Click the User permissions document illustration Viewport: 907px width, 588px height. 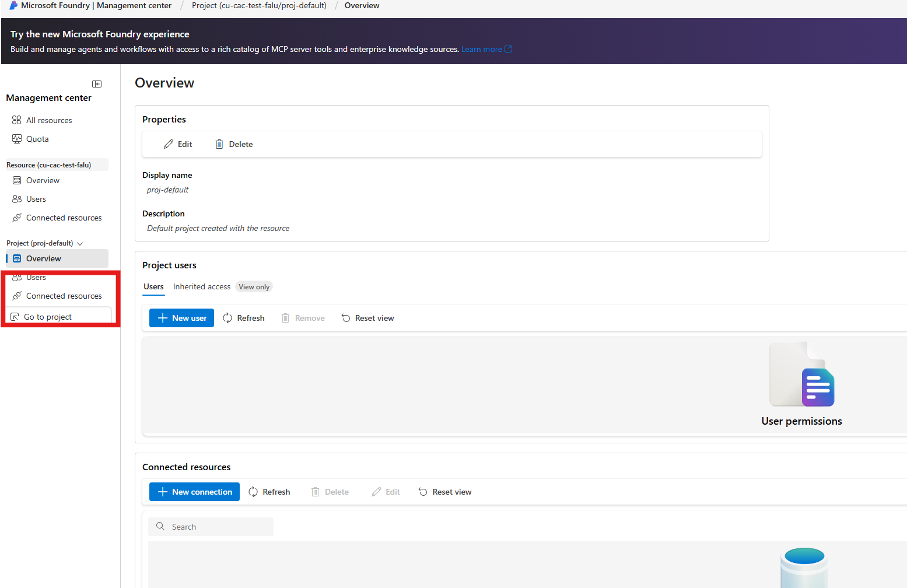pos(801,374)
